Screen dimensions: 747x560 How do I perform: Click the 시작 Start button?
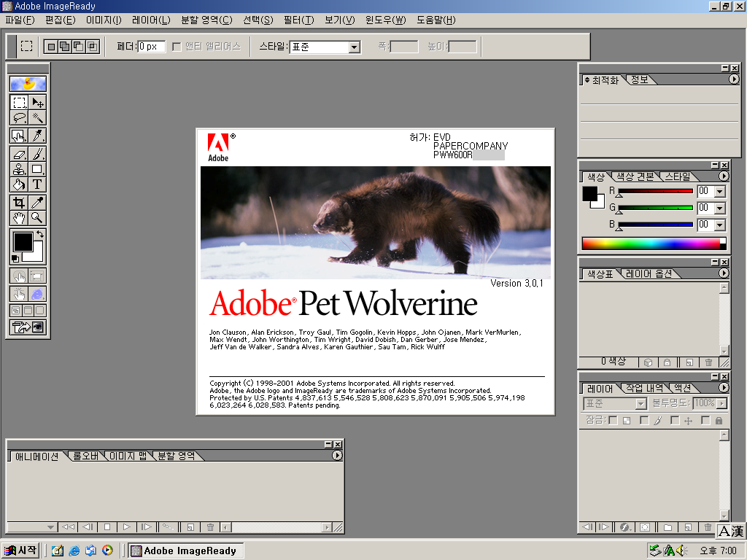[x=20, y=551]
